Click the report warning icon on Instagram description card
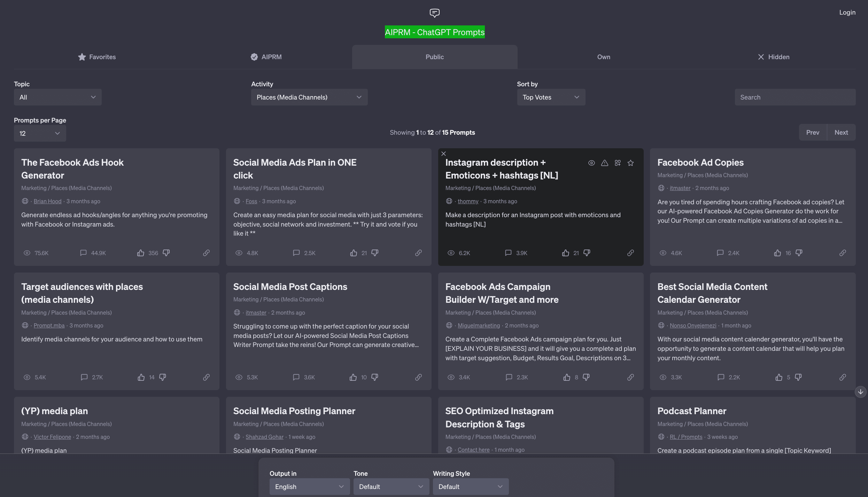Viewport: 868px width, 497px height. click(605, 163)
